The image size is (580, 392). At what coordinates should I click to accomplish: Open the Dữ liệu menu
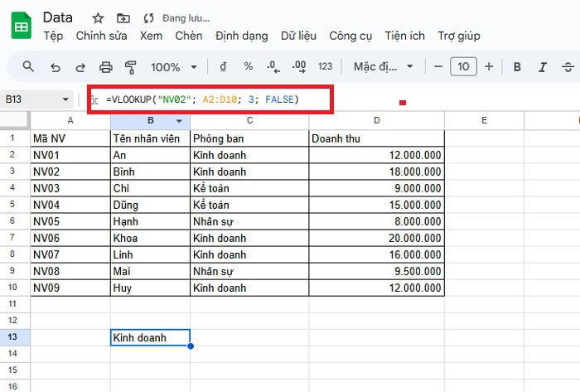299,36
